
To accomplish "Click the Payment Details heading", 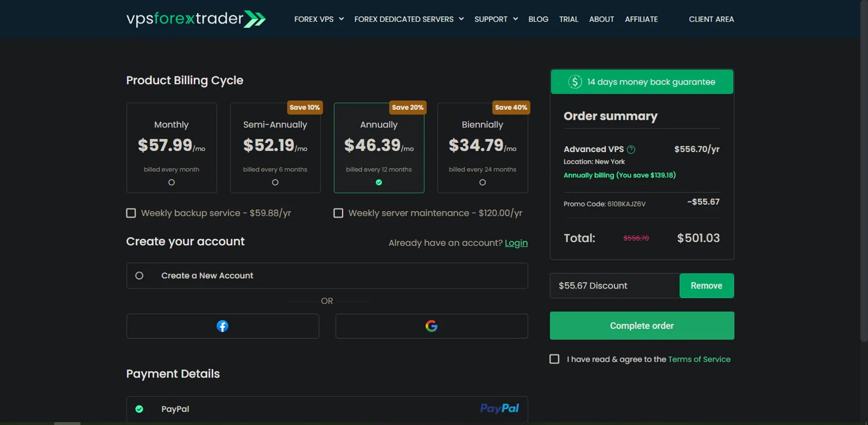I will click(x=173, y=374).
